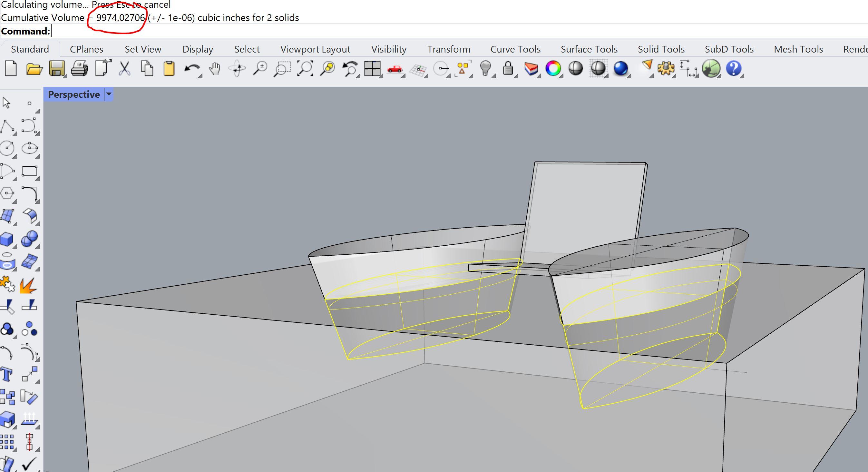Toggle the shaded display sphere icon
The image size is (868, 472).
coord(576,68)
